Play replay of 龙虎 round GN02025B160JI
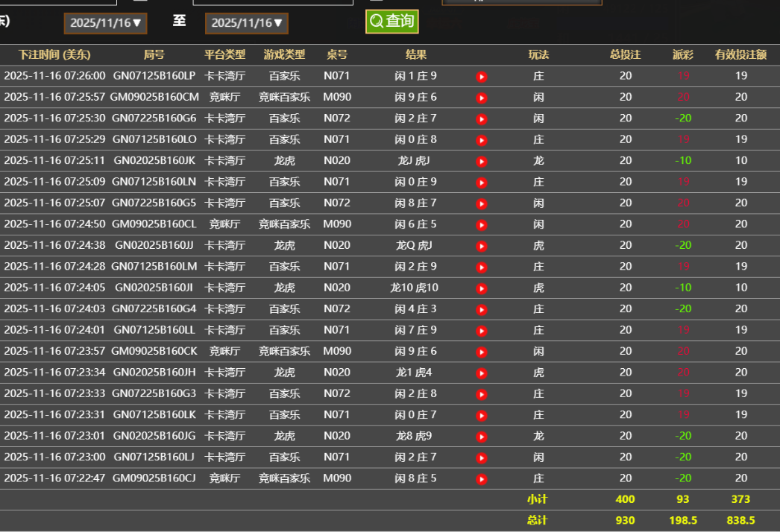This screenshot has width=780, height=532. point(481,288)
